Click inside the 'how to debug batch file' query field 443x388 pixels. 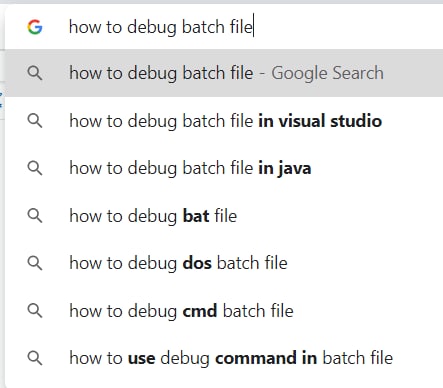223,27
